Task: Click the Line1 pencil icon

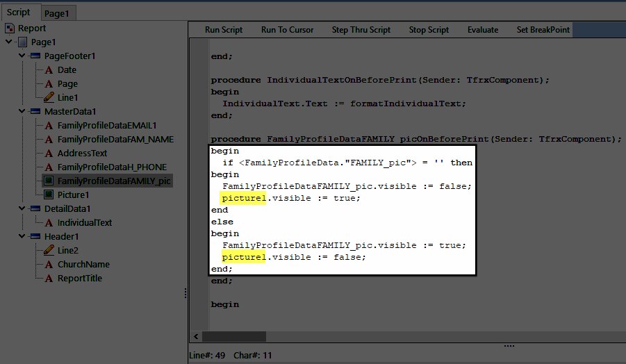Action: (49, 97)
